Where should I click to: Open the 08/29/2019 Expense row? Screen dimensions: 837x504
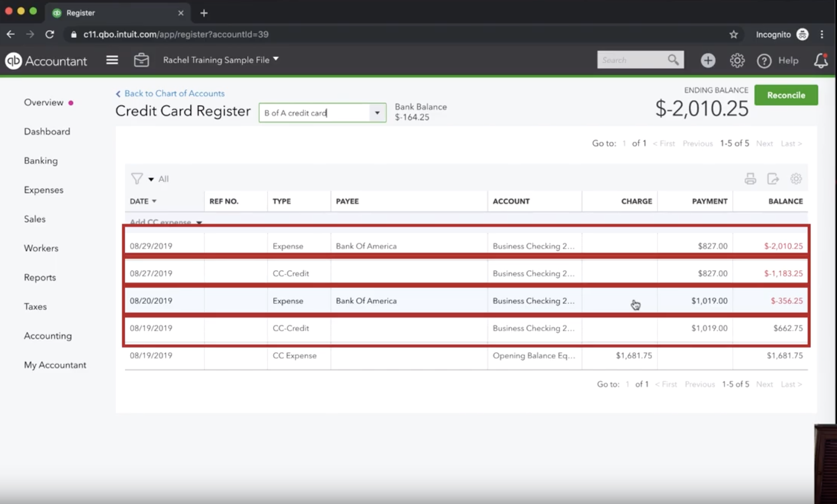pyautogui.click(x=466, y=246)
